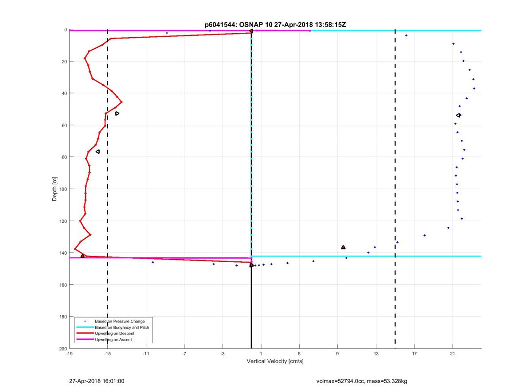This screenshot has width=532, height=392.
Task: Select the 'Upwelling on Ascent' legend entry
Action: coord(113,339)
